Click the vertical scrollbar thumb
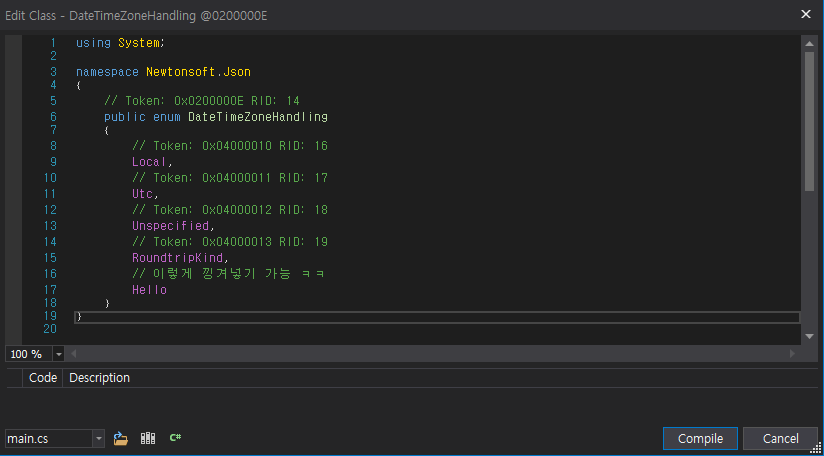 (809, 121)
